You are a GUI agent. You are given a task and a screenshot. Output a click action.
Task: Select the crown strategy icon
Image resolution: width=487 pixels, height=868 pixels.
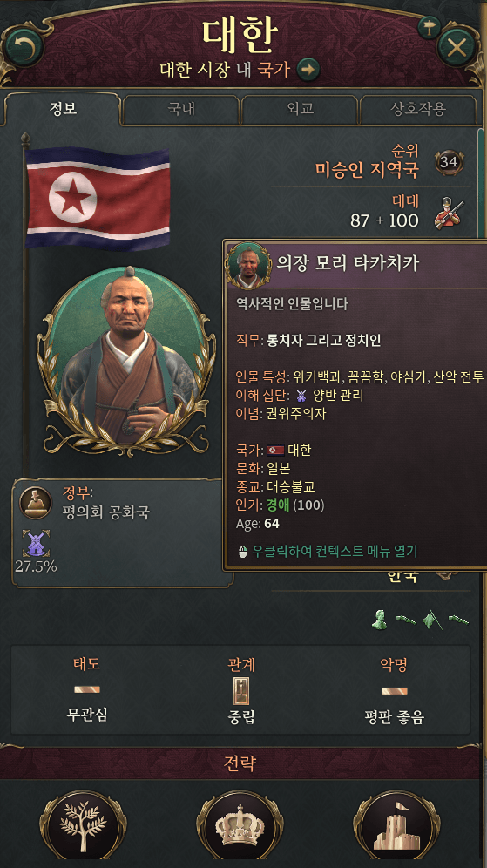click(x=240, y=826)
